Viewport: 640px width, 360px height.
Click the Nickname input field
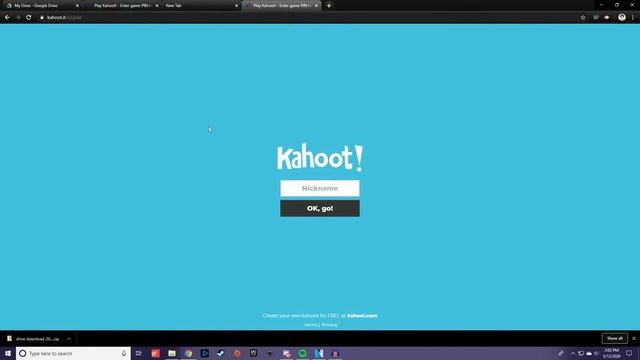tap(320, 188)
